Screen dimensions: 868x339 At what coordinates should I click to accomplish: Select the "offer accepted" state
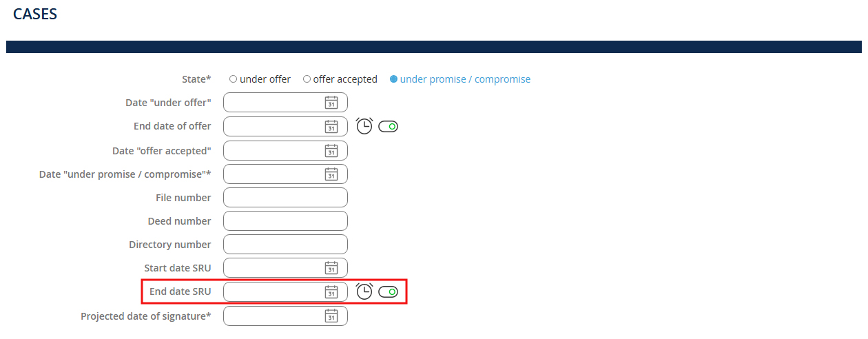307,79
